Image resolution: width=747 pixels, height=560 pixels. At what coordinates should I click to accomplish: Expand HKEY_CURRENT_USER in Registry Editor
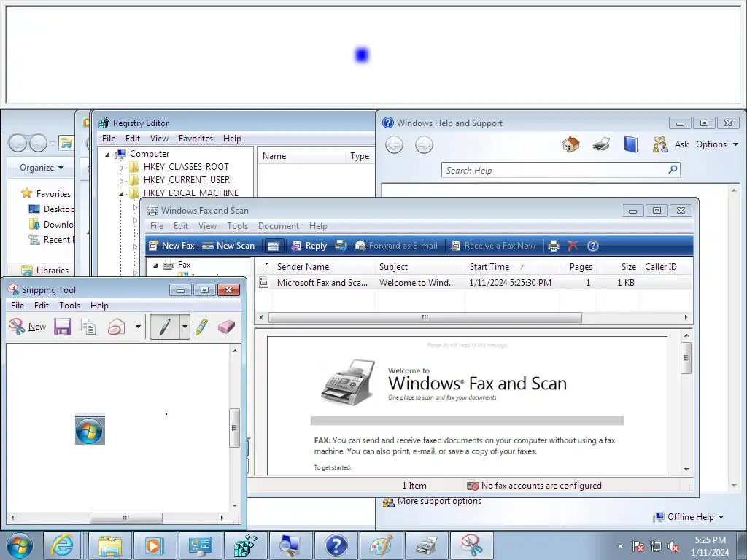pyautogui.click(x=121, y=181)
